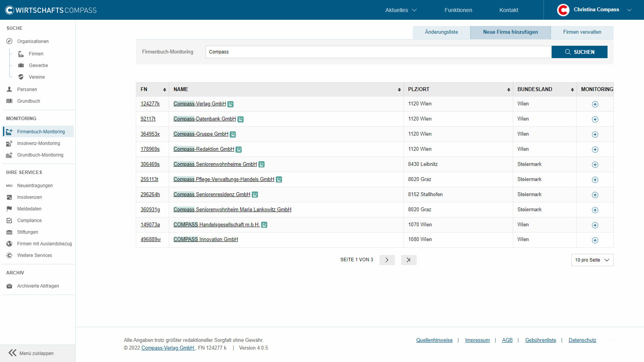Open Archivierte Abfragen
644x362 pixels.
(38, 286)
